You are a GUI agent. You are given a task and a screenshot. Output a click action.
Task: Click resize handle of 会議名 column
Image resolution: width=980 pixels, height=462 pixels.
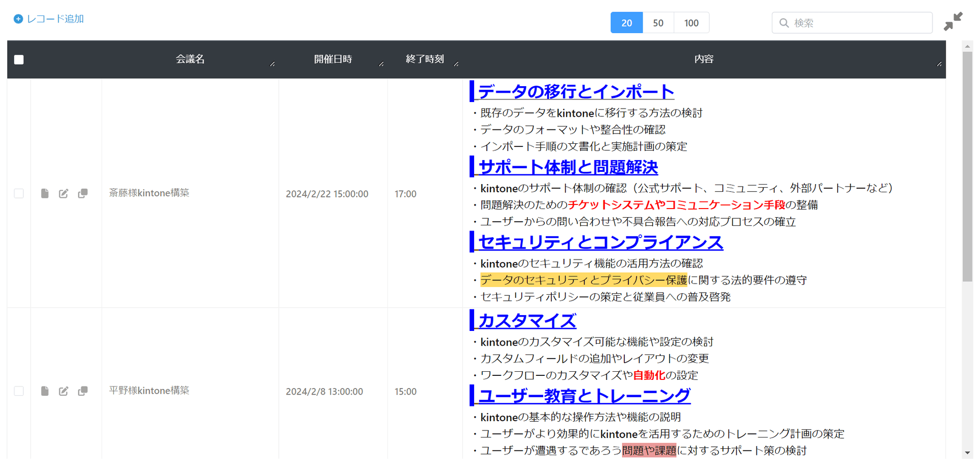point(273,64)
